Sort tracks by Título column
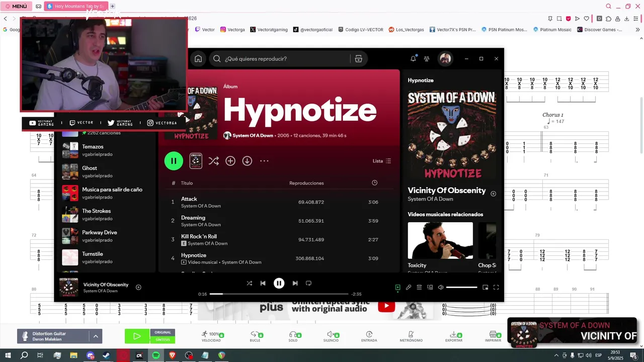 (187, 183)
